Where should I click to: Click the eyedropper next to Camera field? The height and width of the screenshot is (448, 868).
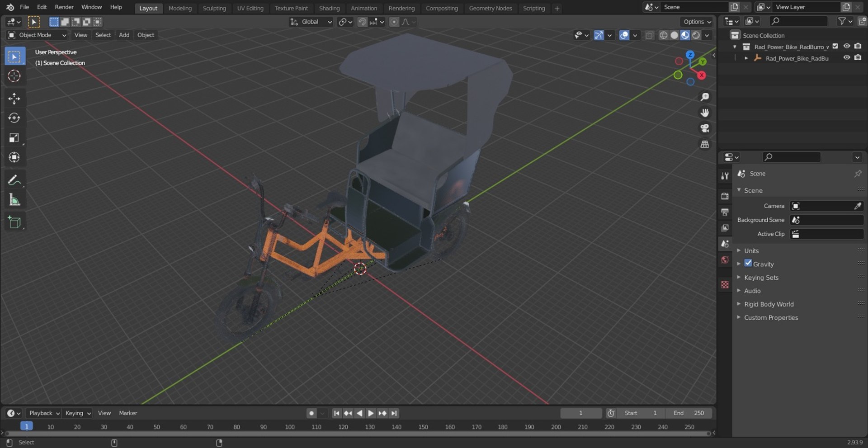coord(858,206)
